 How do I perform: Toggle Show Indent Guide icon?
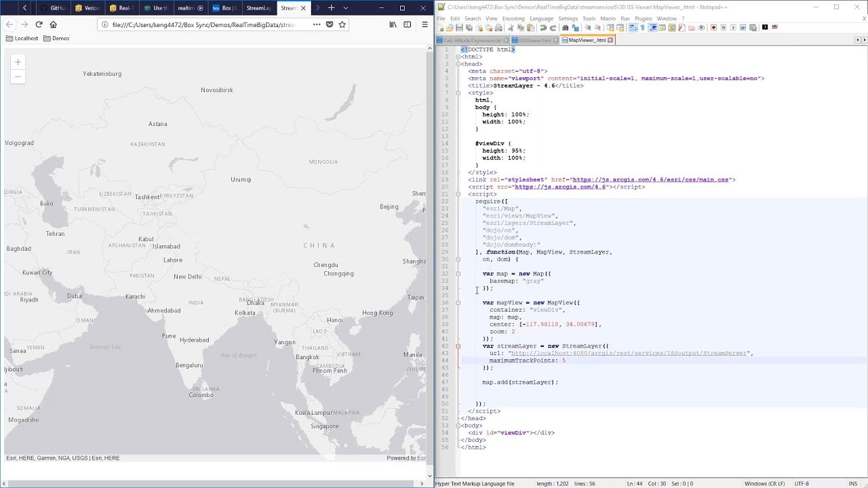[x=654, y=28]
